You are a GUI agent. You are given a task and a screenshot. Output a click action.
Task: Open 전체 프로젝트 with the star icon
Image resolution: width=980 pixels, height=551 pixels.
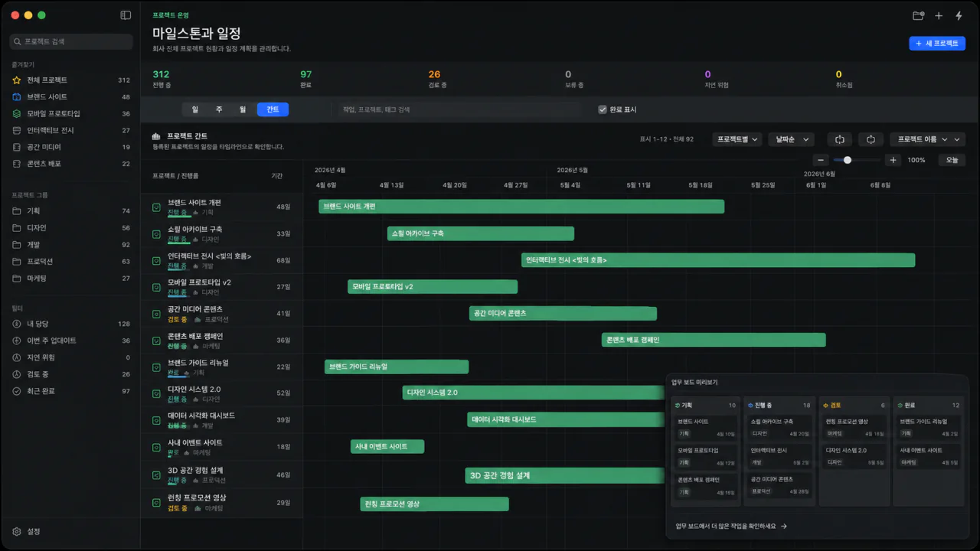[17, 80]
